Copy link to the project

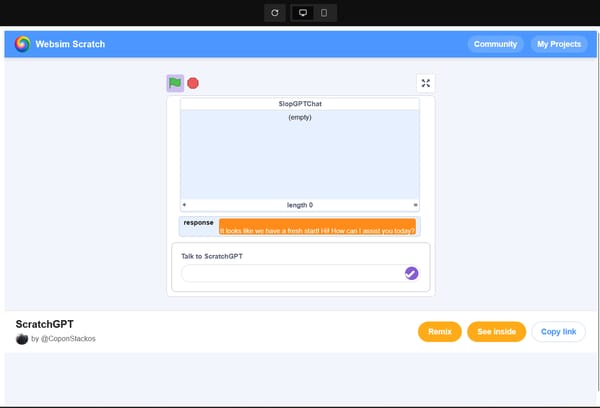click(x=558, y=331)
